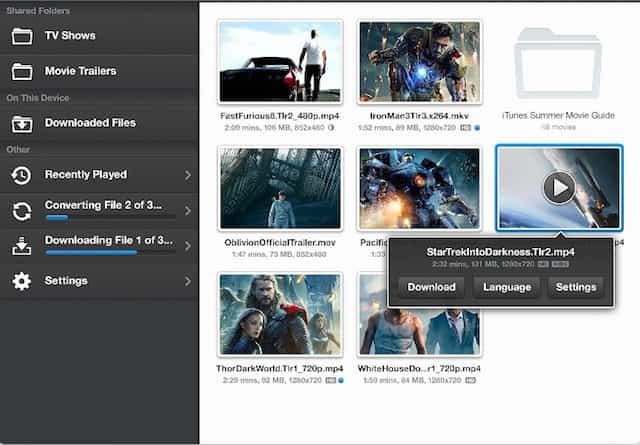Click the Downloaded Files tray icon
640x445 pixels.
(22, 123)
